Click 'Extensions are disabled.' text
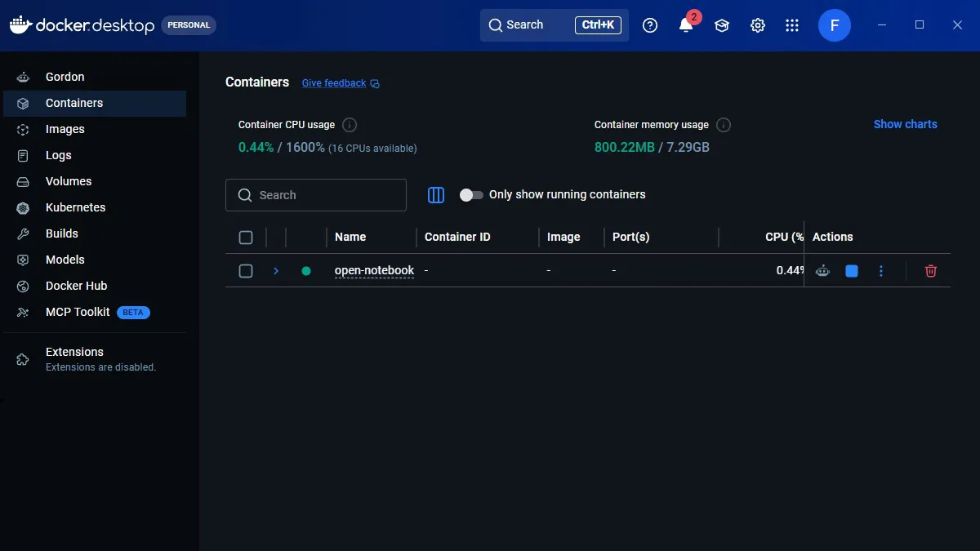Image resolution: width=980 pixels, height=551 pixels. click(x=100, y=367)
